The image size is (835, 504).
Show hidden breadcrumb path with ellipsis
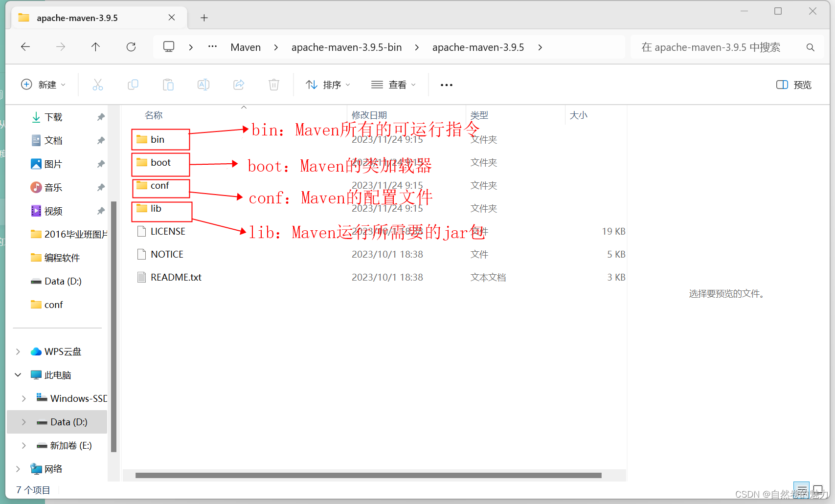click(x=212, y=47)
